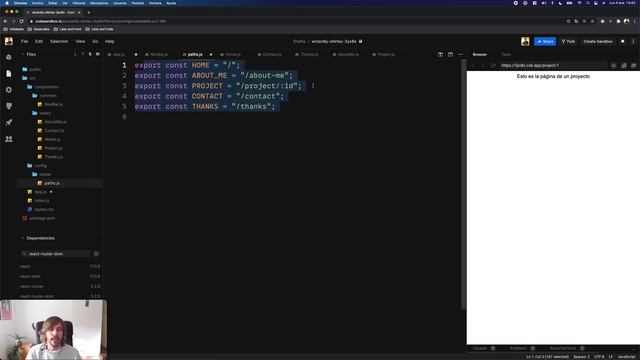Open the Edit menu
Screen dimensions: 640x360
[39, 41]
